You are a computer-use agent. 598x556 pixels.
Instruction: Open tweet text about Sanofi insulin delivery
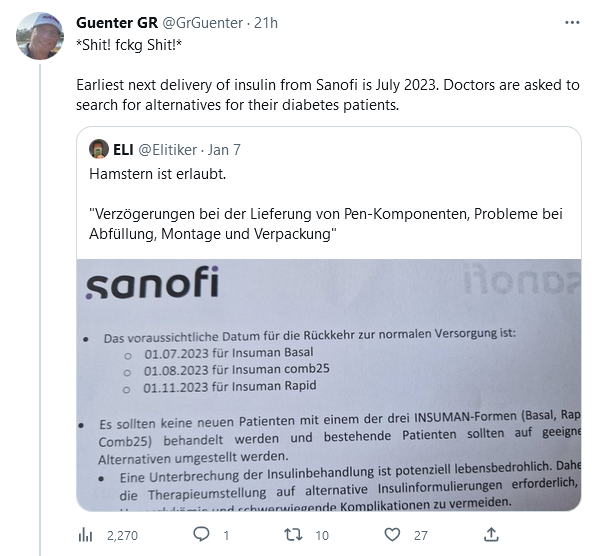click(x=328, y=95)
